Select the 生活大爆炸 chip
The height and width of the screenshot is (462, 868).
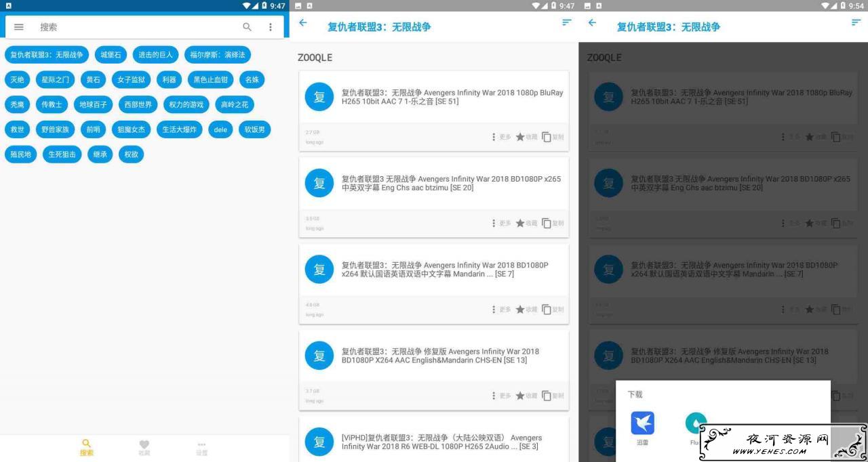pos(180,129)
